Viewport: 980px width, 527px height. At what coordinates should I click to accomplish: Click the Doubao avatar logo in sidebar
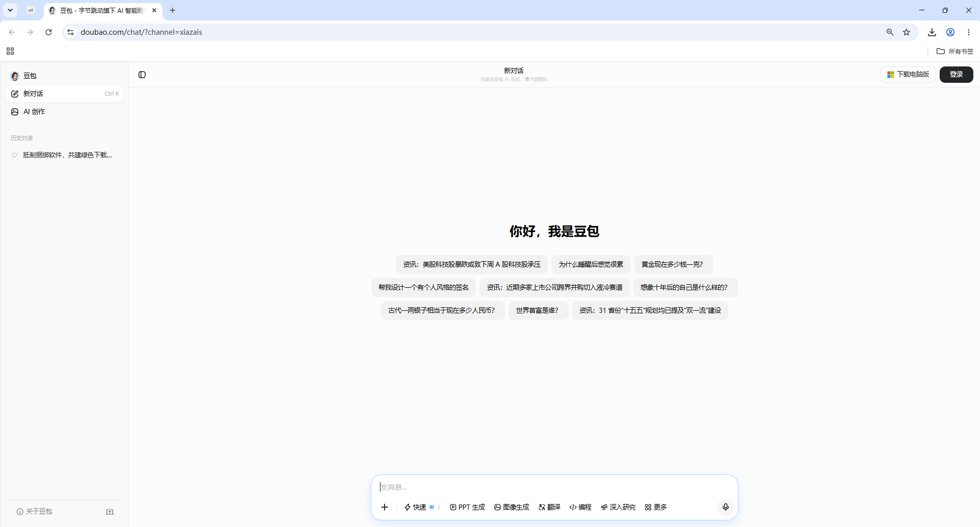click(15, 76)
